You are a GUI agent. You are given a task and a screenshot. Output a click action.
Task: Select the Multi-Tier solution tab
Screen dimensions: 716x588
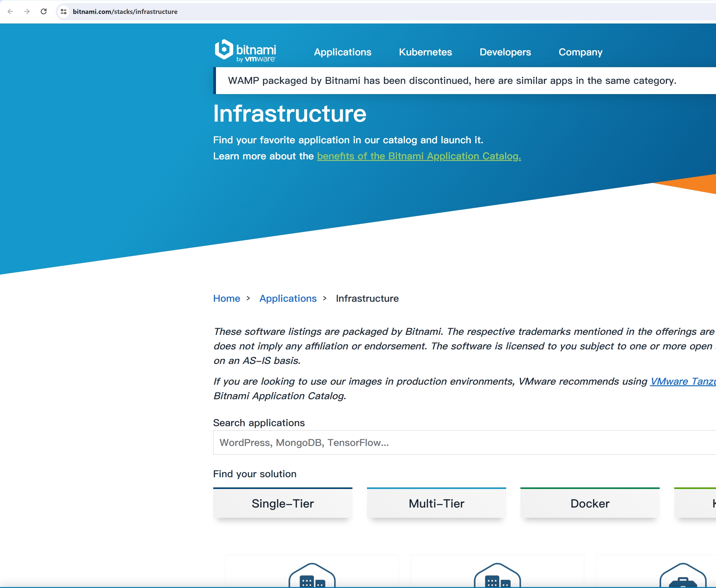point(437,503)
